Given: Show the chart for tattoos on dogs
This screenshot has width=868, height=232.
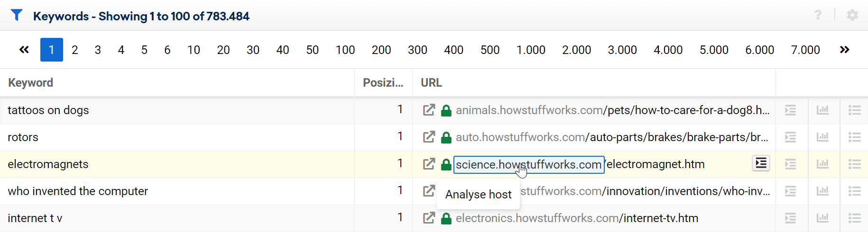Looking at the screenshot, I should click(822, 110).
